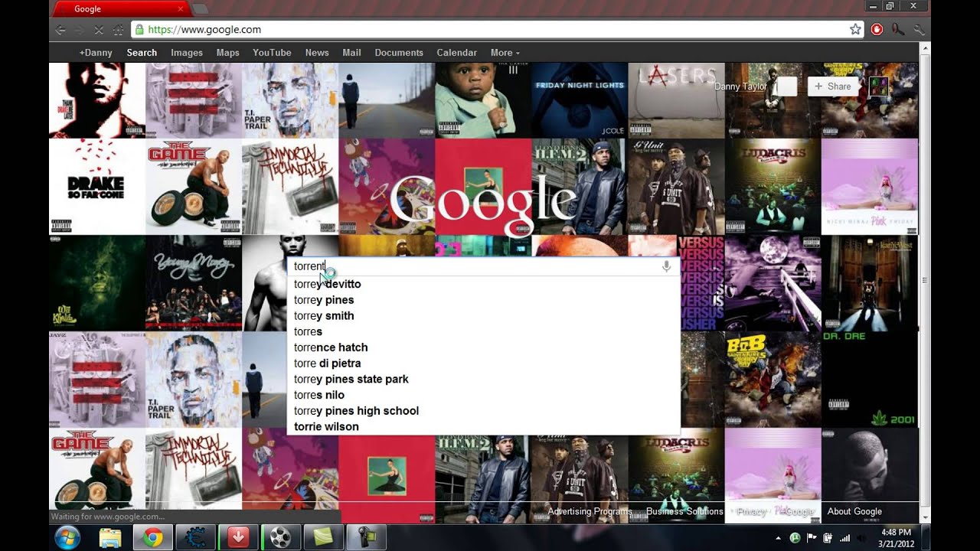This screenshot has width=980, height=551.
Task: Choose suggestion 'torrie wilson'
Action: tap(483, 427)
